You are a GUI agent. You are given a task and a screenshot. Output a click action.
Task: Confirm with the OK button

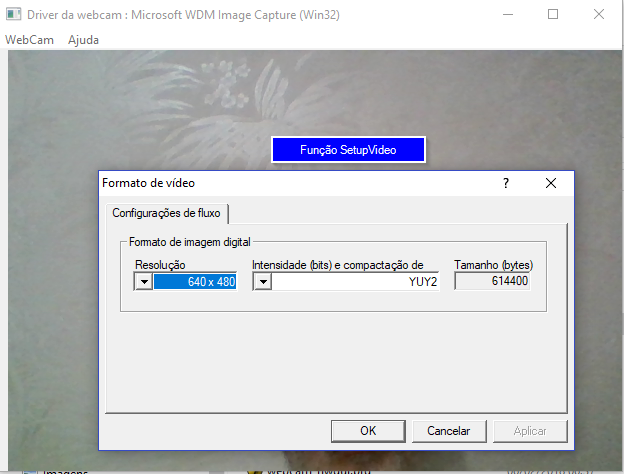coord(368,431)
